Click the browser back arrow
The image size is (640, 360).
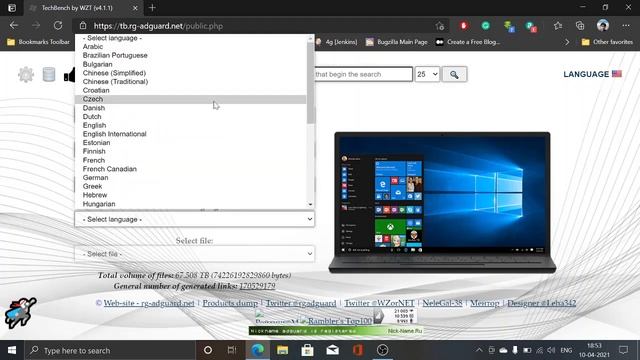(x=14, y=25)
